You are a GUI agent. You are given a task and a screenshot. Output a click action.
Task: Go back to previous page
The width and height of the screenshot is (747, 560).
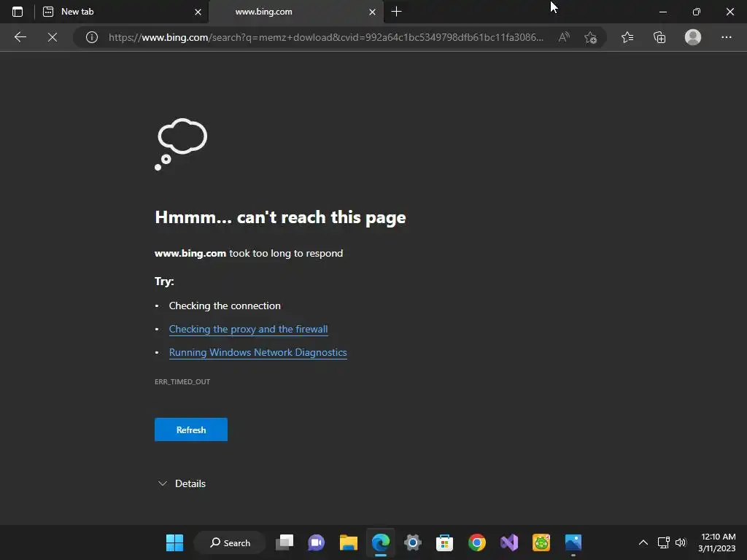pos(20,37)
